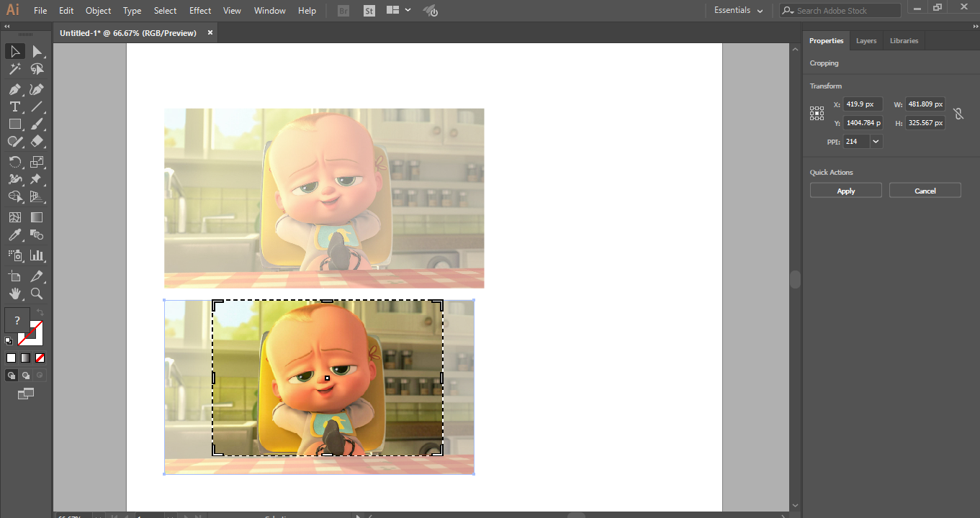This screenshot has width=980, height=518.
Task: Select the Slice tool
Action: (x=37, y=276)
